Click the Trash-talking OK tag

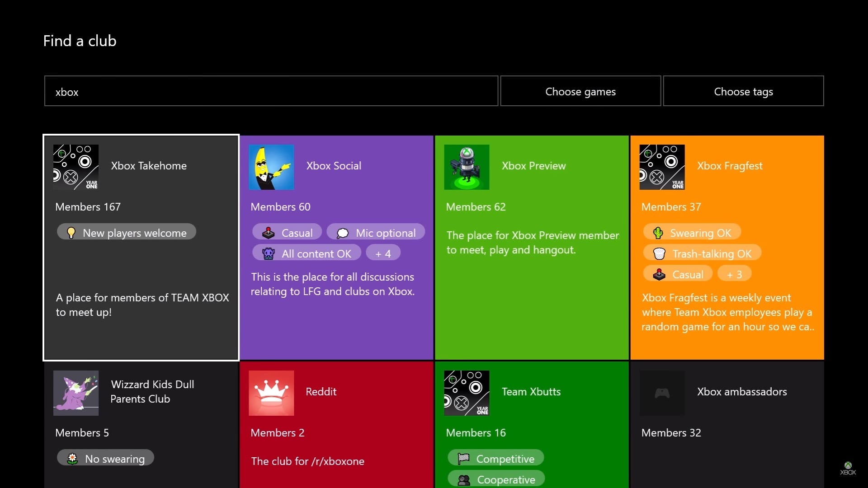pyautogui.click(x=702, y=253)
